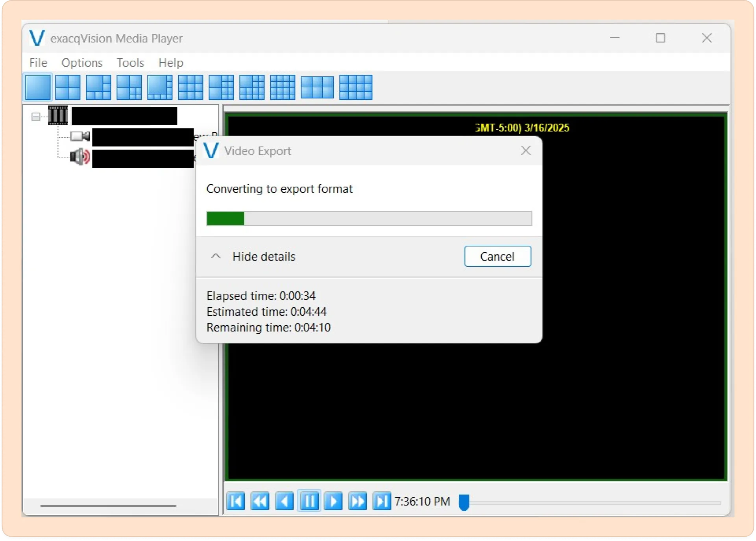The width and height of the screenshot is (756, 541).
Task: Click the camera icon in the tree
Action: coord(80,136)
